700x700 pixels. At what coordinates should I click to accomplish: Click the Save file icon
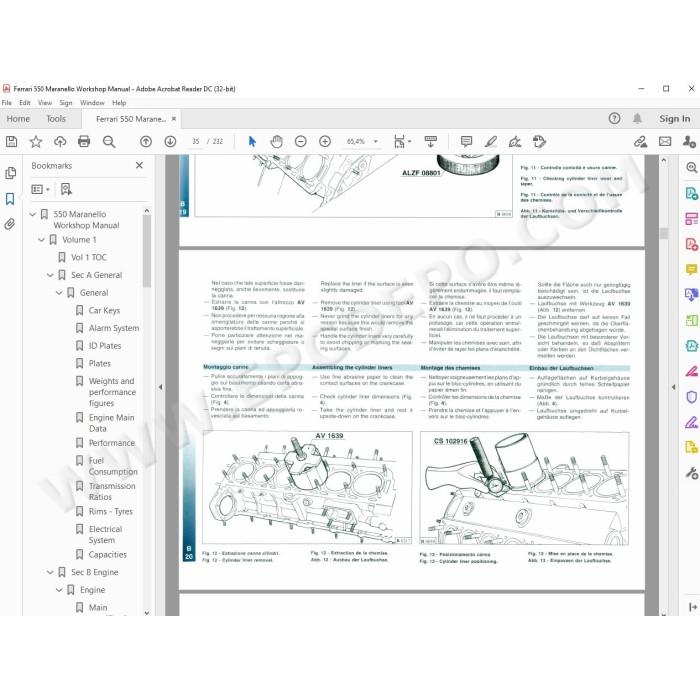12,142
